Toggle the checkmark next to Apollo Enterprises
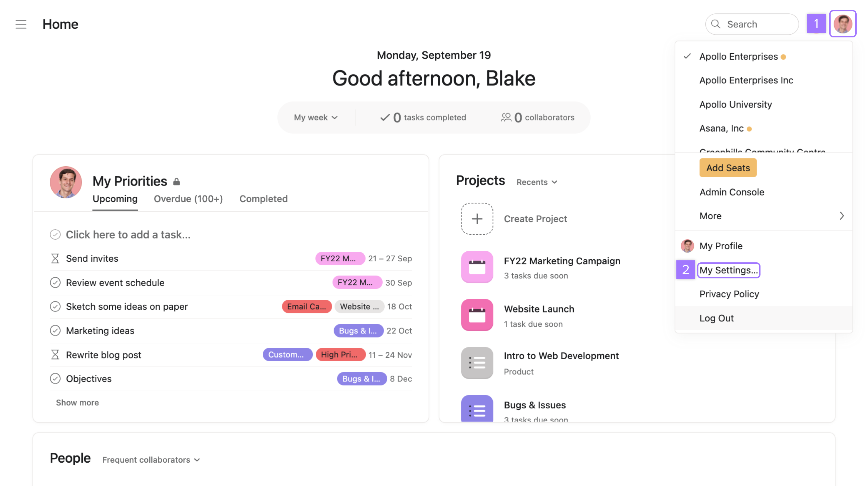The image size is (868, 486). pyautogui.click(x=687, y=55)
